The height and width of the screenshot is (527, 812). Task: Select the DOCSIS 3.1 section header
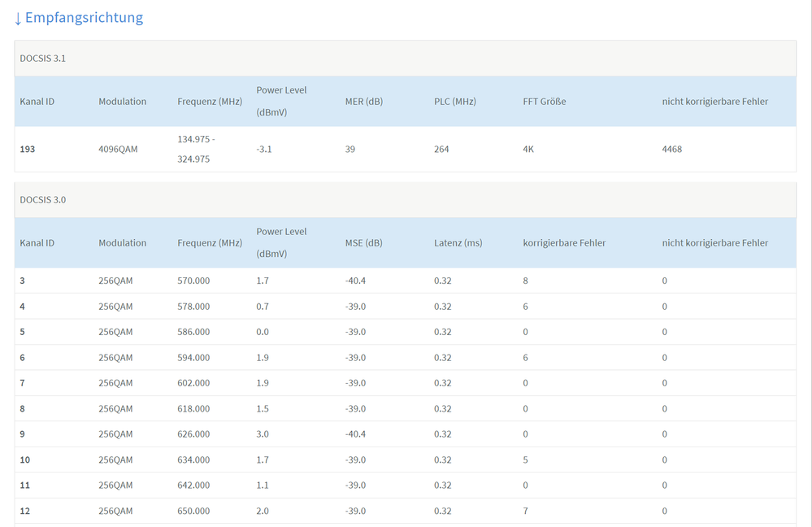click(x=43, y=59)
